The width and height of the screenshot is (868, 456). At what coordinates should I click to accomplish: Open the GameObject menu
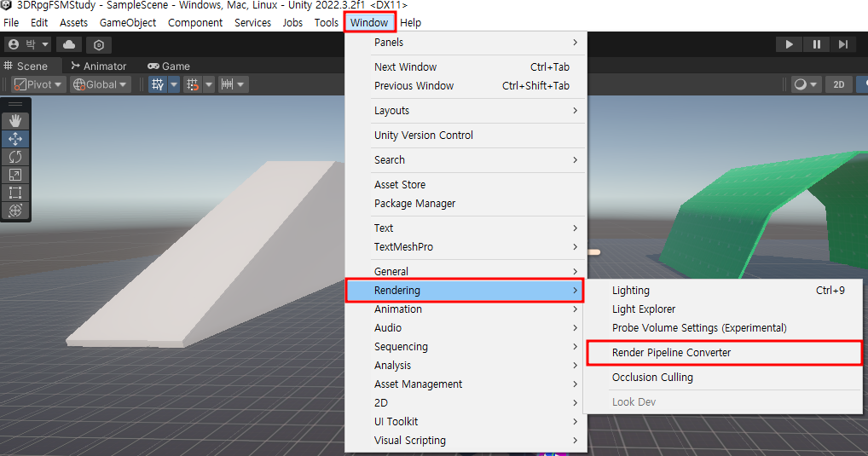point(128,23)
